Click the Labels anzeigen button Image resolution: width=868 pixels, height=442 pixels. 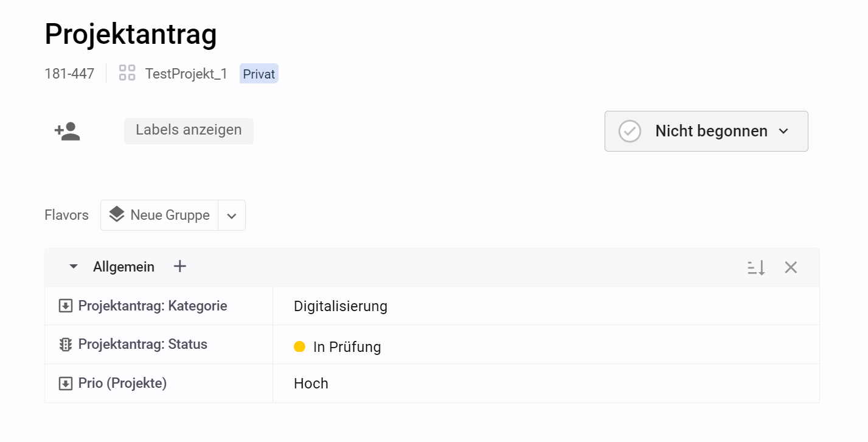click(189, 131)
